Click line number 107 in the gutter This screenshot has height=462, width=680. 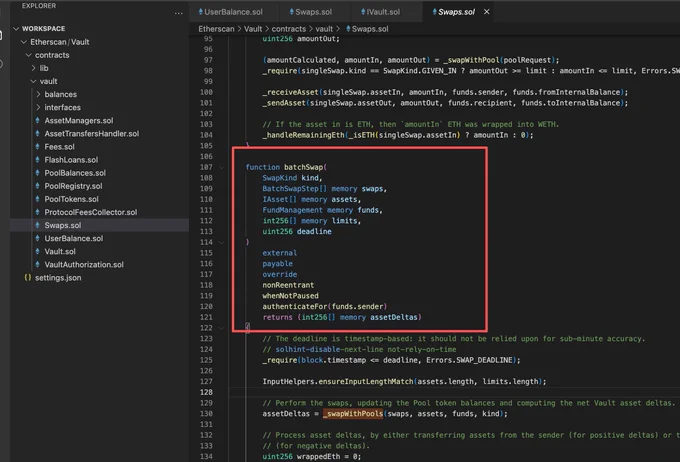coord(206,167)
